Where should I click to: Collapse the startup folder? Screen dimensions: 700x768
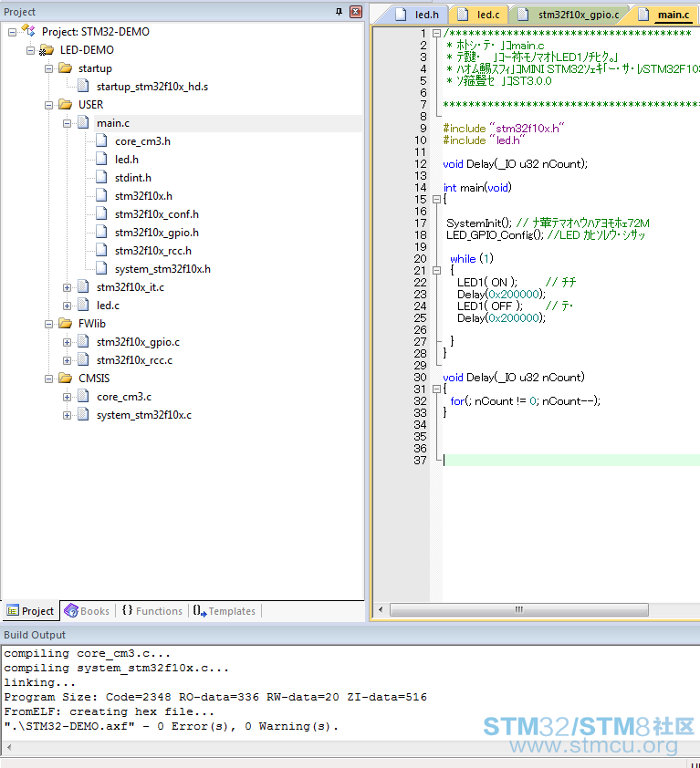click(48, 68)
